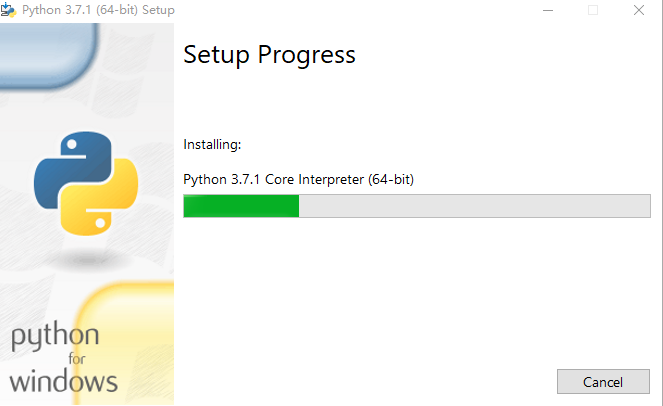Screen dimensions: 663x406
Task: Click the Installing: label
Action: [x=212, y=145]
